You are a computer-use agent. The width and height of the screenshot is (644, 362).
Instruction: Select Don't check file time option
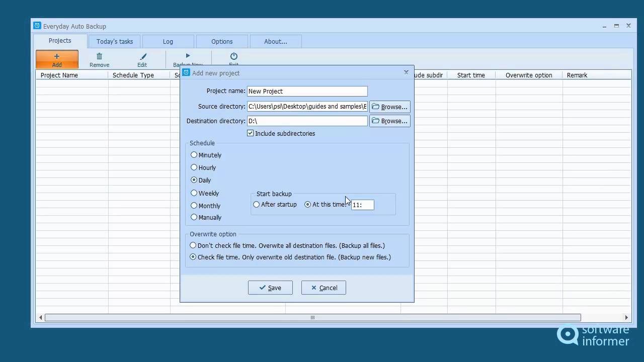point(193,245)
